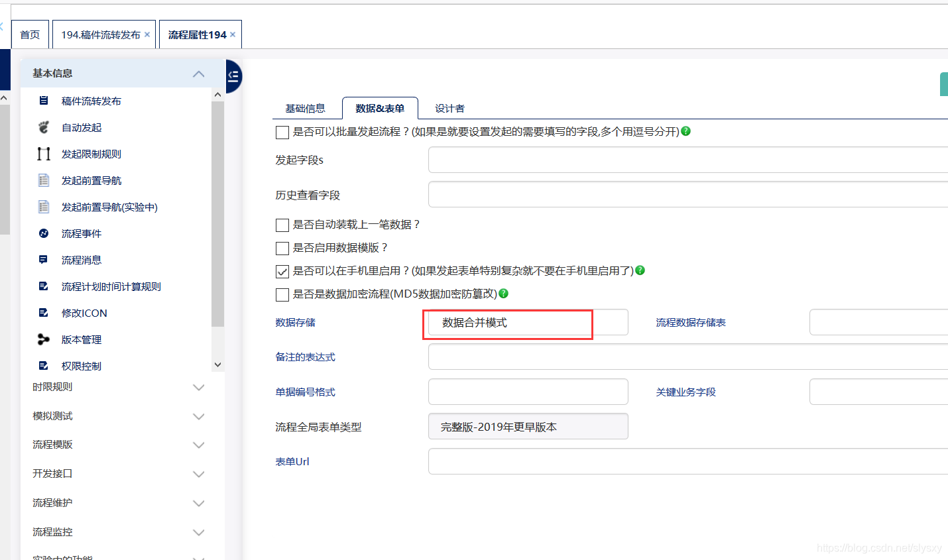This screenshot has width=948, height=560.
Task: Click into the 关键业务字段 input field
Action: pos(878,392)
